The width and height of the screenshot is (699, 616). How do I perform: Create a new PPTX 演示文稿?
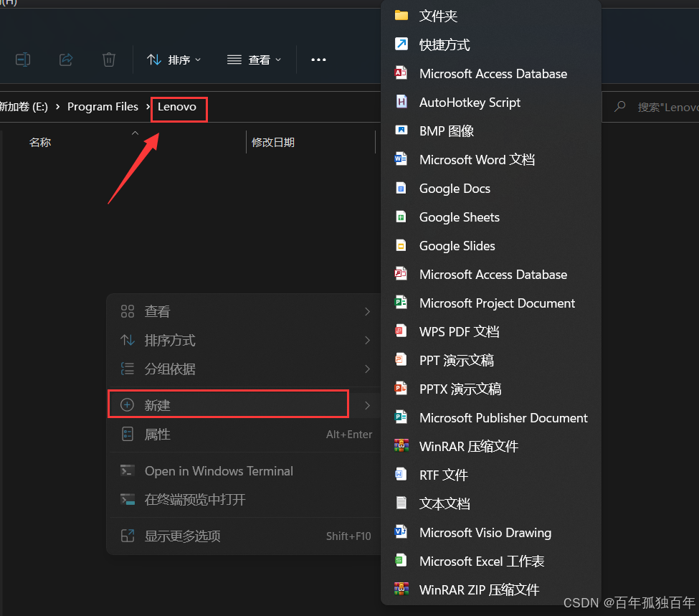pos(491,389)
